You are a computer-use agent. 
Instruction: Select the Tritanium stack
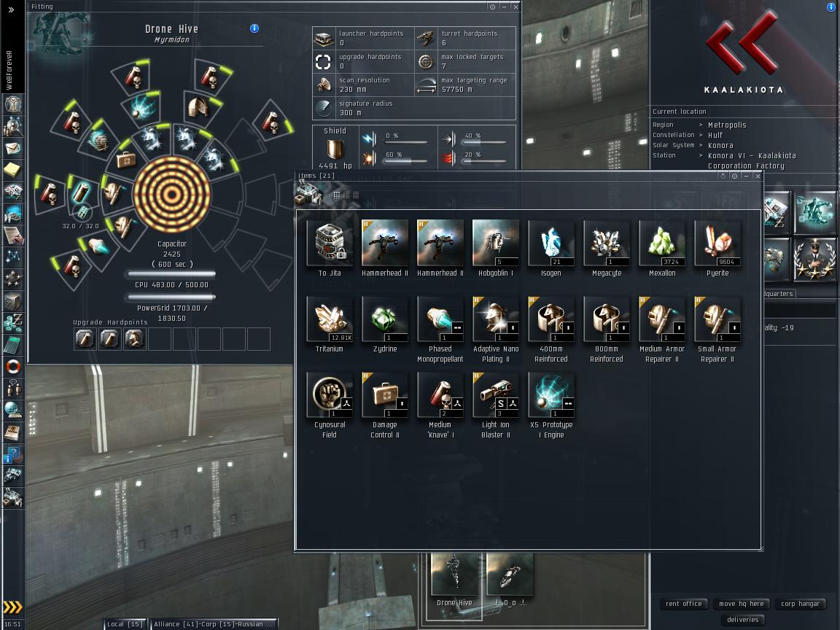(x=330, y=324)
